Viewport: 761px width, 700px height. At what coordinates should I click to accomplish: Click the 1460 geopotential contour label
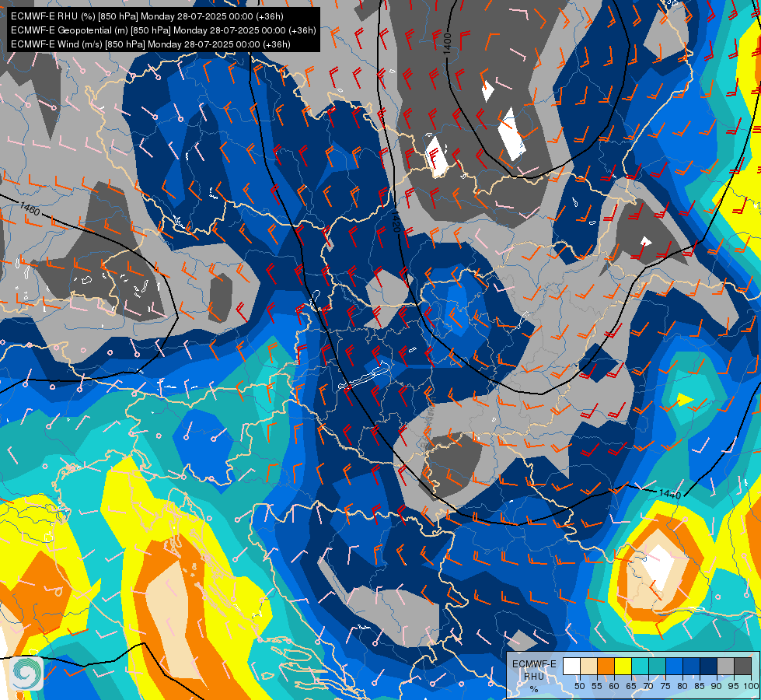pos(30,209)
